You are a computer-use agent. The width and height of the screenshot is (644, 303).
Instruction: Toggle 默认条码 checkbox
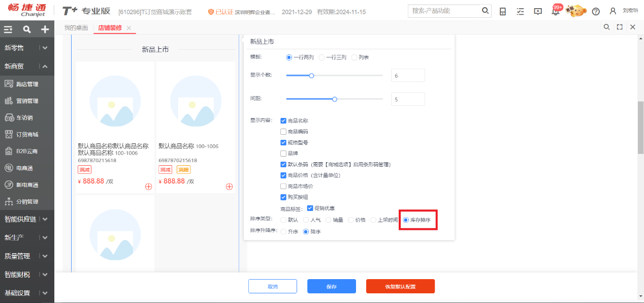point(283,165)
